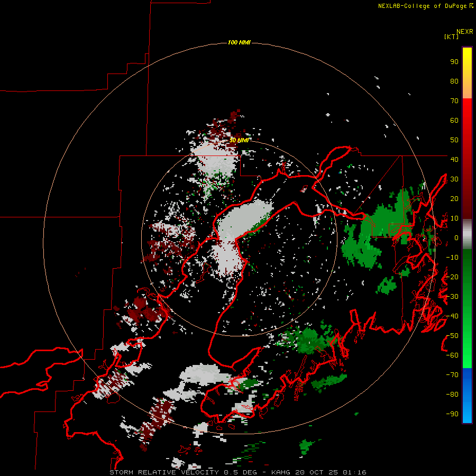Click the 20 value on velocity scale
Image resolution: width=476 pixels, height=476 pixels.
tap(454, 199)
